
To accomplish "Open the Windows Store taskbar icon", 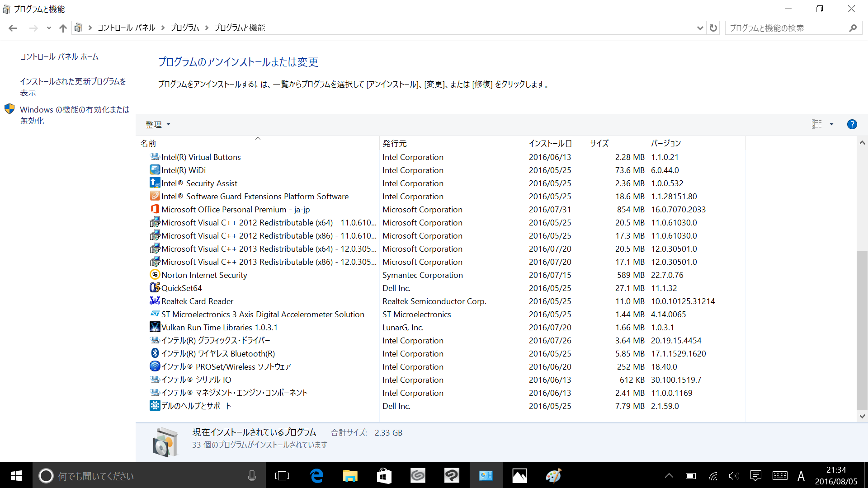I will (384, 475).
